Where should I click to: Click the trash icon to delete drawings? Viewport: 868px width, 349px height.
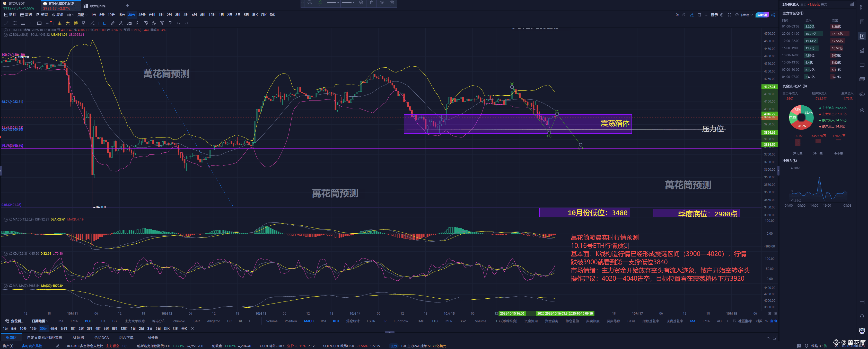pyautogui.click(x=170, y=23)
